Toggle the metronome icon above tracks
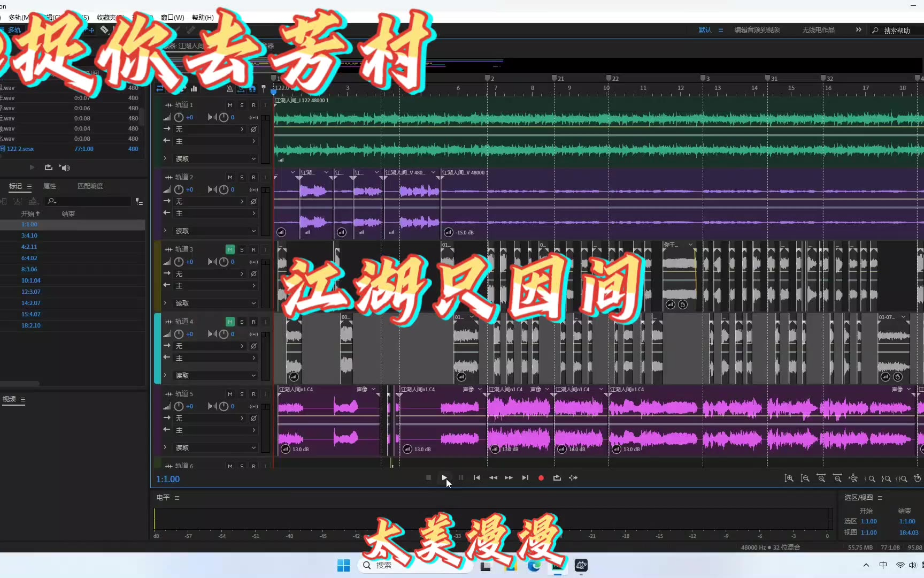924x578 pixels. coord(230,89)
